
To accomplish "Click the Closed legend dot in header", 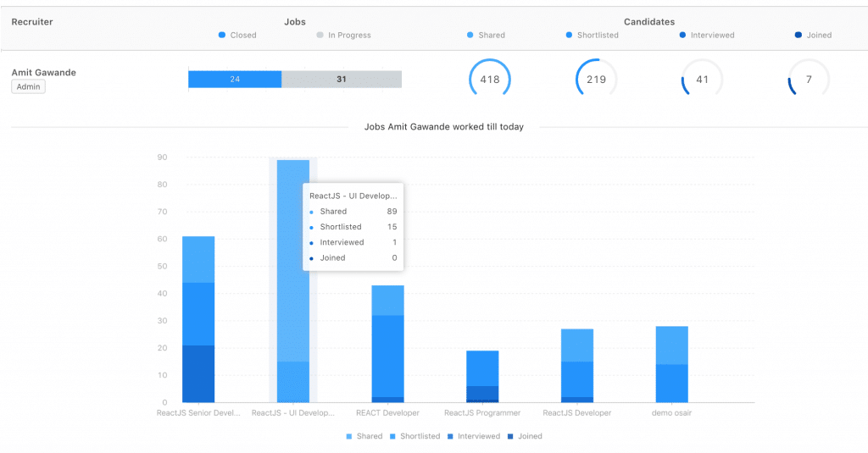I will click(222, 35).
